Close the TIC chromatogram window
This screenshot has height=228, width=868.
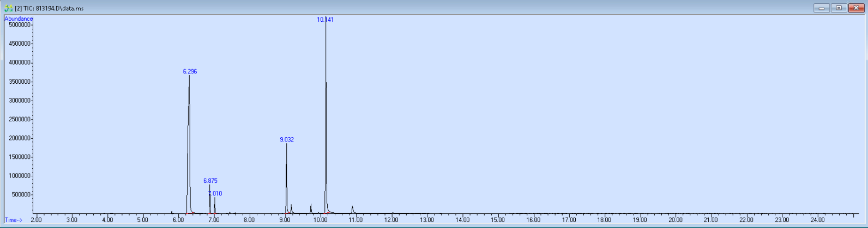pos(856,8)
